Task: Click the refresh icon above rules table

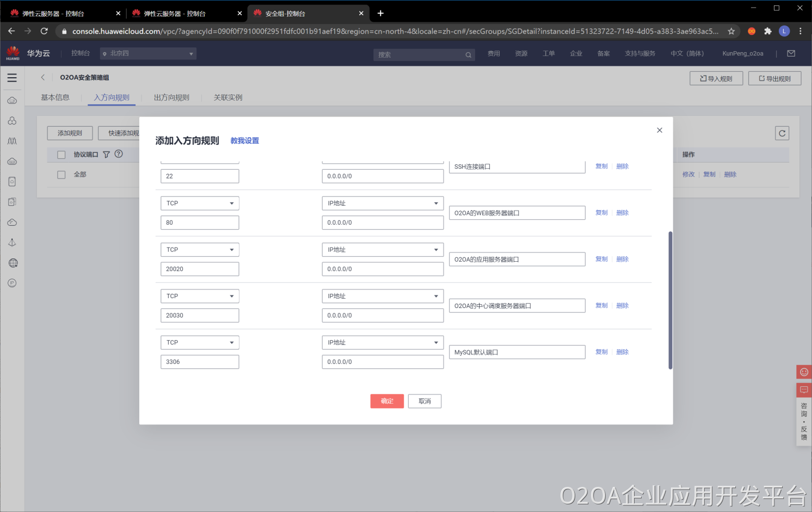Action: tap(782, 133)
